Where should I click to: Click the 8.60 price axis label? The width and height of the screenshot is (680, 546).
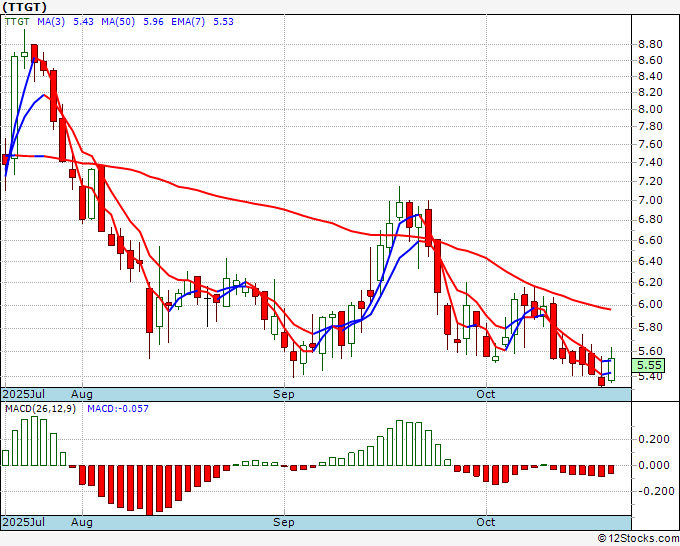(650, 60)
